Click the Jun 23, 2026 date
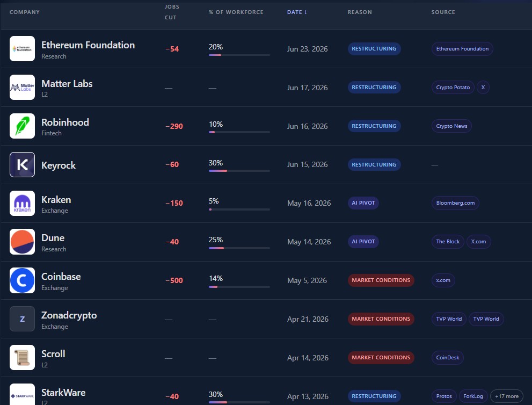 tap(308, 49)
